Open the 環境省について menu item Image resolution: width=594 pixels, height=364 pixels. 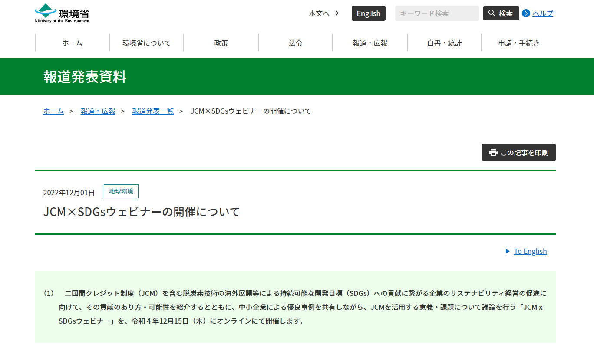click(146, 43)
